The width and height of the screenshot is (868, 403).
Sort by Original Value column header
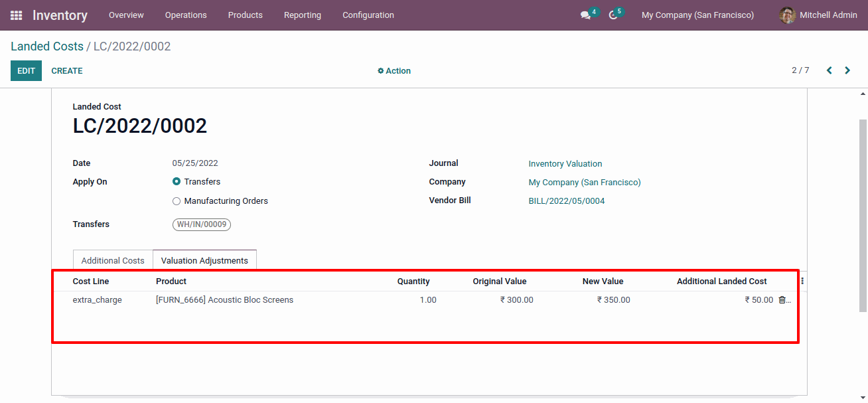tap(500, 282)
